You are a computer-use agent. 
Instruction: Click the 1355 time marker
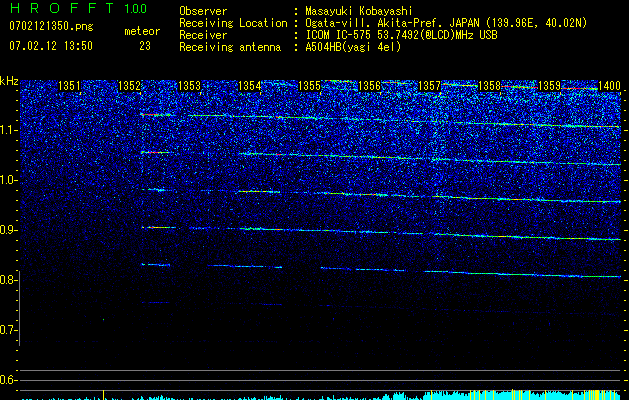[x=310, y=86]
